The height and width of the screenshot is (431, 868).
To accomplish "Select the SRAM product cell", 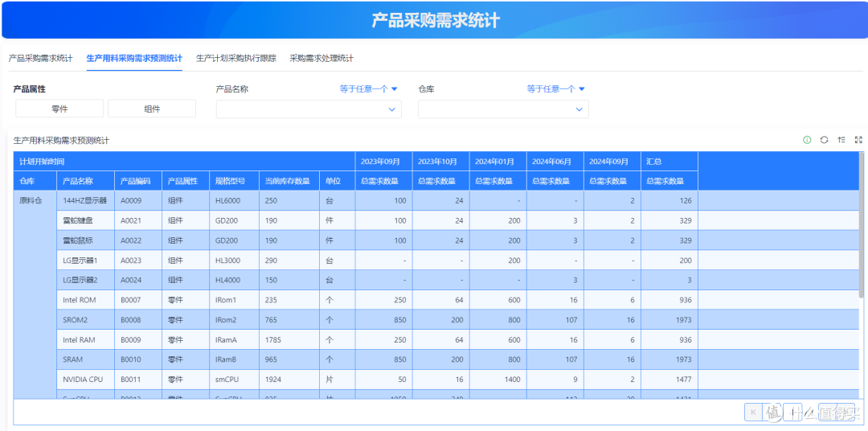I will click(x=86, y=359).
